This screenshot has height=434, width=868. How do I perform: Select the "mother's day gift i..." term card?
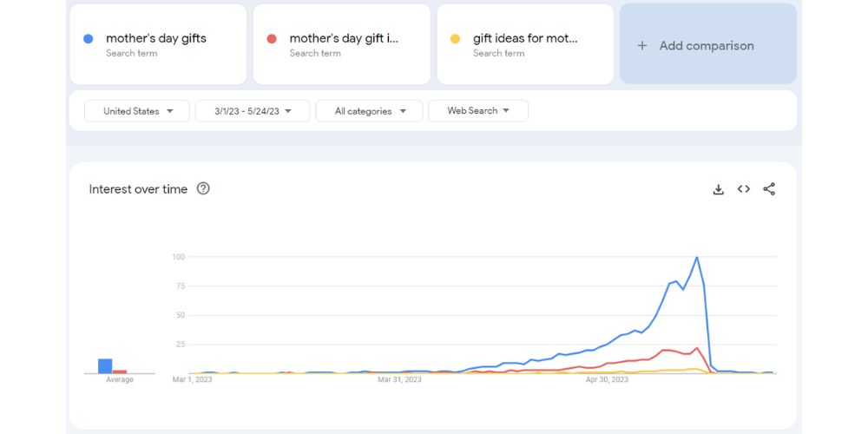click(x=344, y=38)
